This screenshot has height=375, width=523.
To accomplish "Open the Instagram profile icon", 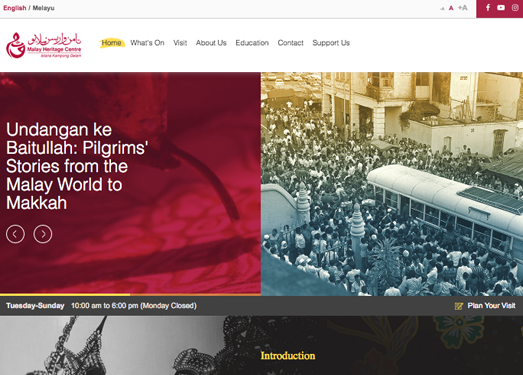I will point(515,8).
